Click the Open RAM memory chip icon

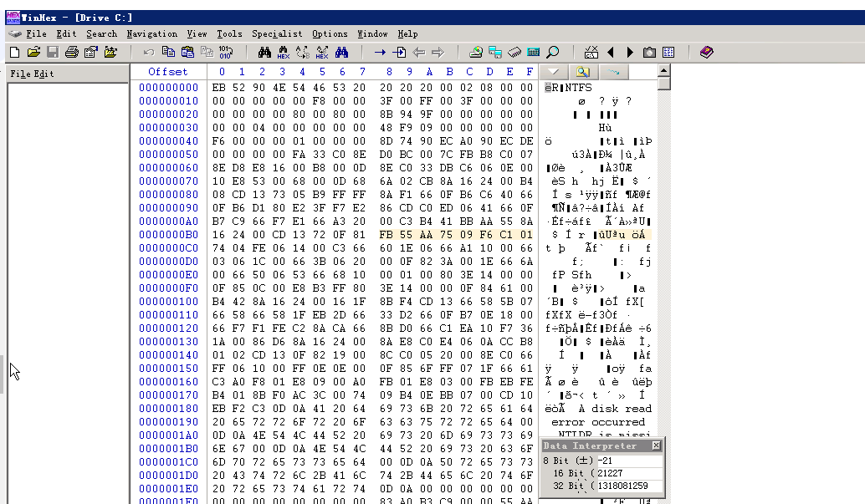(x=514, y=53)
